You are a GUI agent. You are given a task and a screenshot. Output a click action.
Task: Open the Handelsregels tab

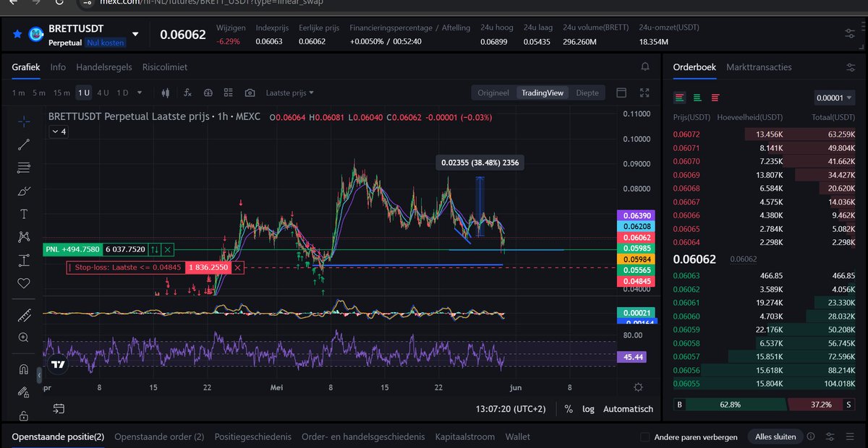coord(104,67)
